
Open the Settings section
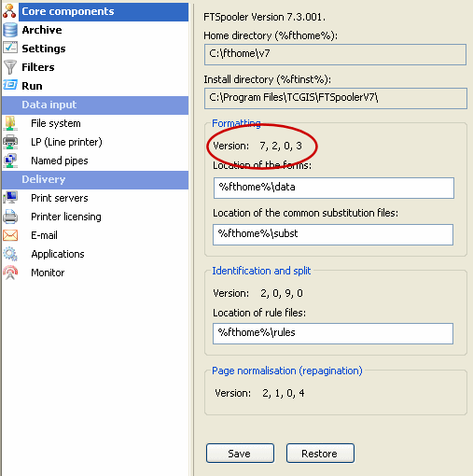(44, 49)
